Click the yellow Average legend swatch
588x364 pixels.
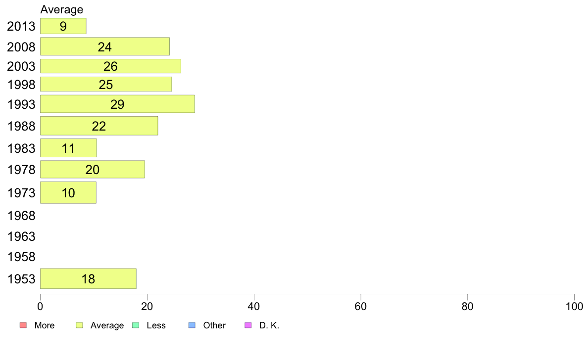(x=79, y=325)
